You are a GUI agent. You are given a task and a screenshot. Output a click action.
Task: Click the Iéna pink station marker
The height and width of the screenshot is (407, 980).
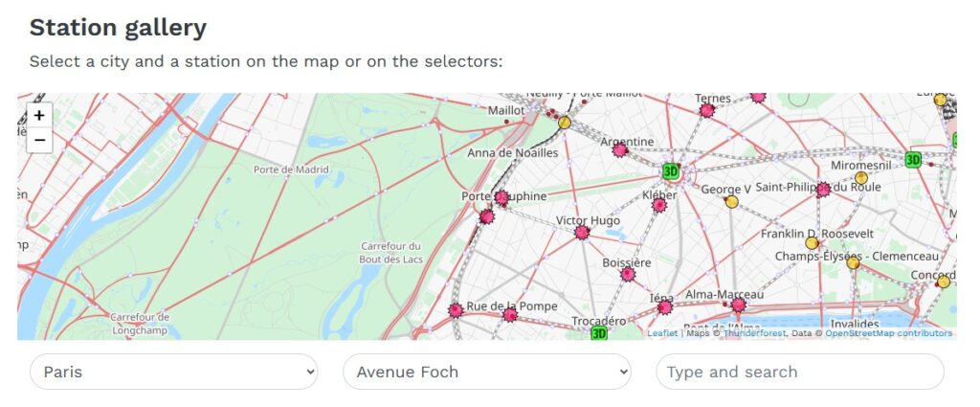[x=664, y=308]
